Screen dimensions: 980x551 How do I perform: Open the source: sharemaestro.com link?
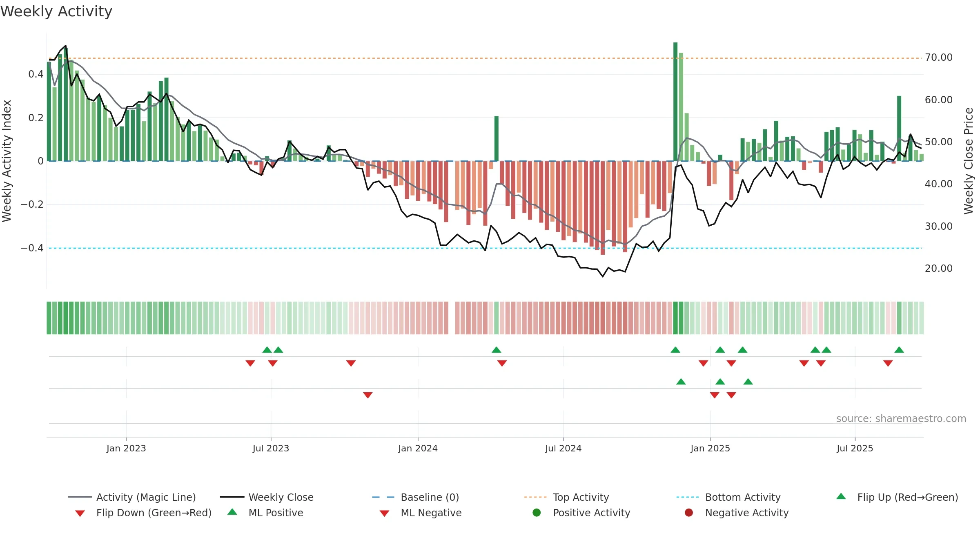pyautogui.click(x=901, y=419)
